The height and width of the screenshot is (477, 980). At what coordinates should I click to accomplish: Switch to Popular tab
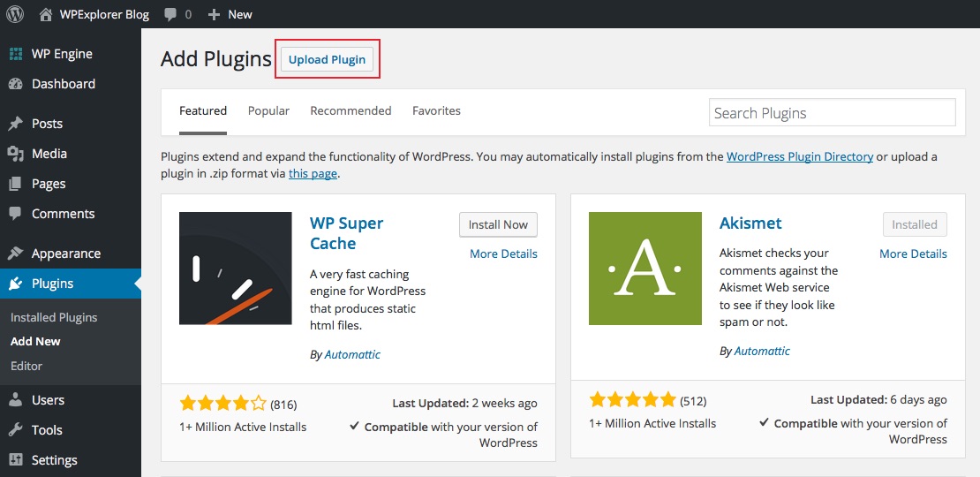pos(268,111)
